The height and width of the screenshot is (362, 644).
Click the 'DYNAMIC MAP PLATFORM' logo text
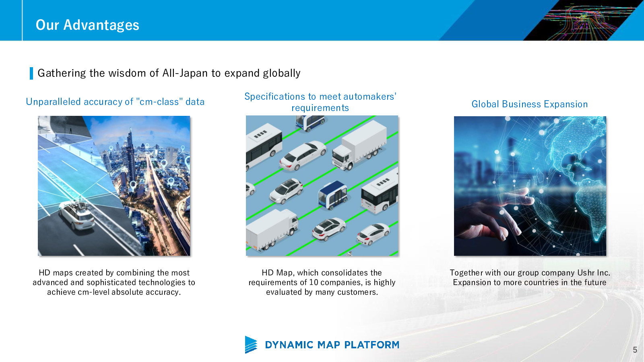pos(332,345)
